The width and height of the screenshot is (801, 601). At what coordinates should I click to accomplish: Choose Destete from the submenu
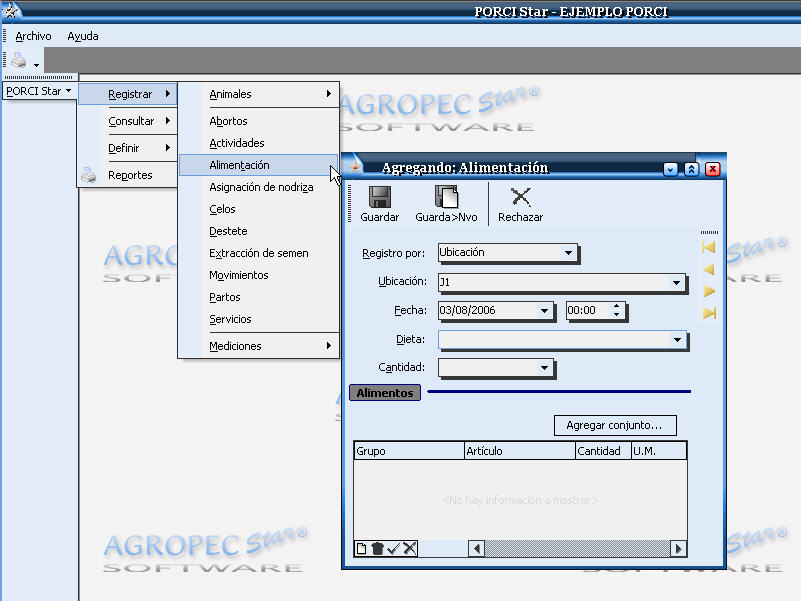click(259, 231)
